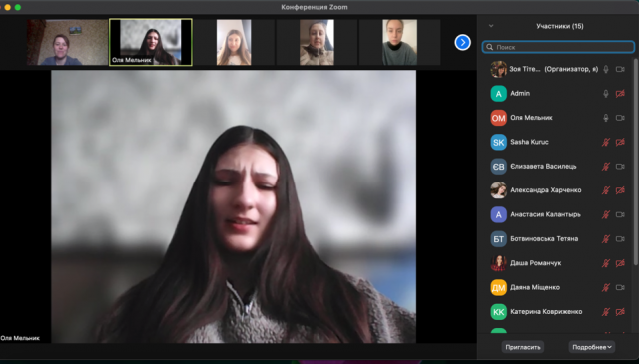Click disabled camera icon for Даша Романчук
The width and height of the screenshot is (639, 364).
click(x=620, y=263)
